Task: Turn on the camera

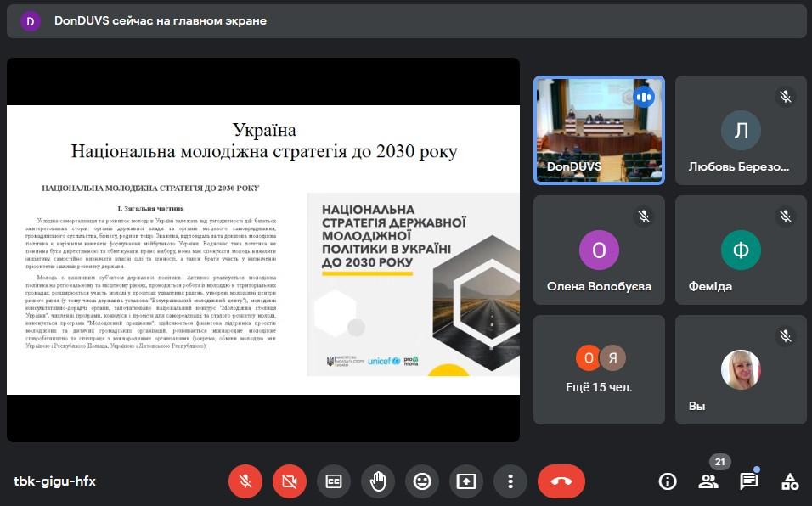Action: pos(290,481)
